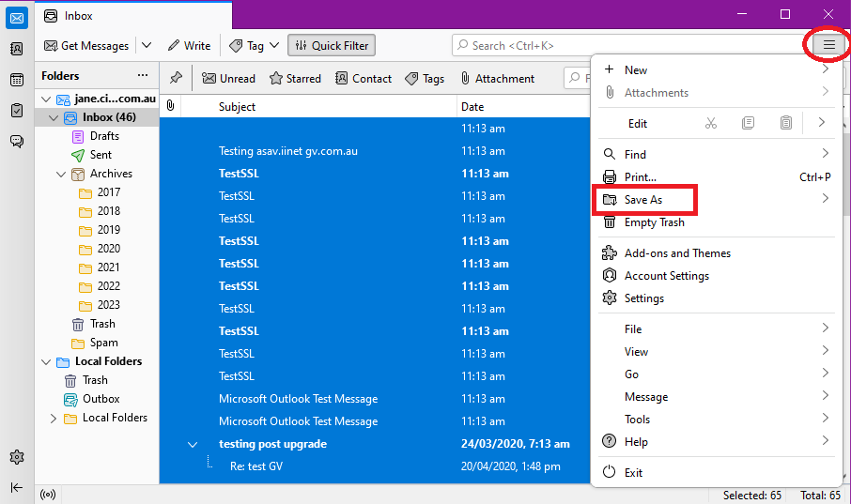Open the Chat space icon
This screenshot has height=504, width=851.
click(x=17, y=142)
